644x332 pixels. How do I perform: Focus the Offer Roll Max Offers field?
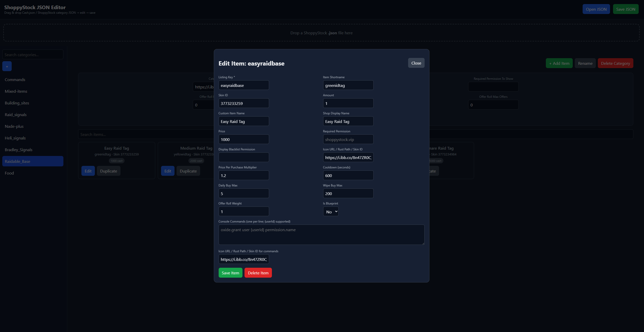493,105
